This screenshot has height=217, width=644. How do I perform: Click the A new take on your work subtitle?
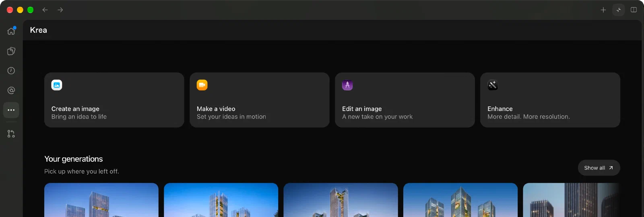pos(378,117)
